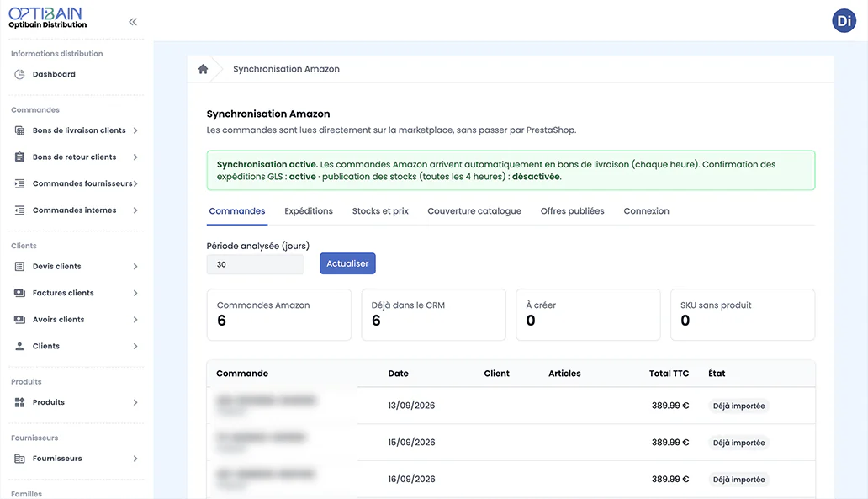868x499 pixels.
Task: Click 389.99 € total in 13/09/2026 row
Action: tap(670, 406)
